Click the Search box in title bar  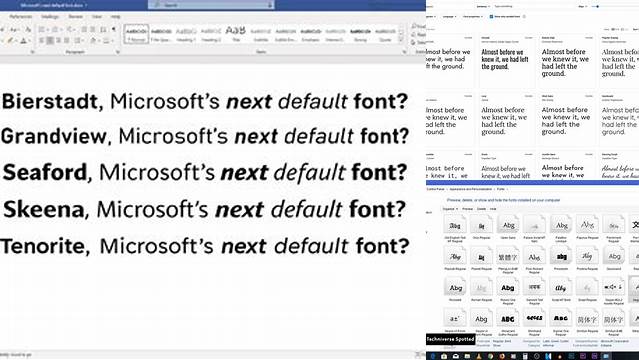pos(211,5)
